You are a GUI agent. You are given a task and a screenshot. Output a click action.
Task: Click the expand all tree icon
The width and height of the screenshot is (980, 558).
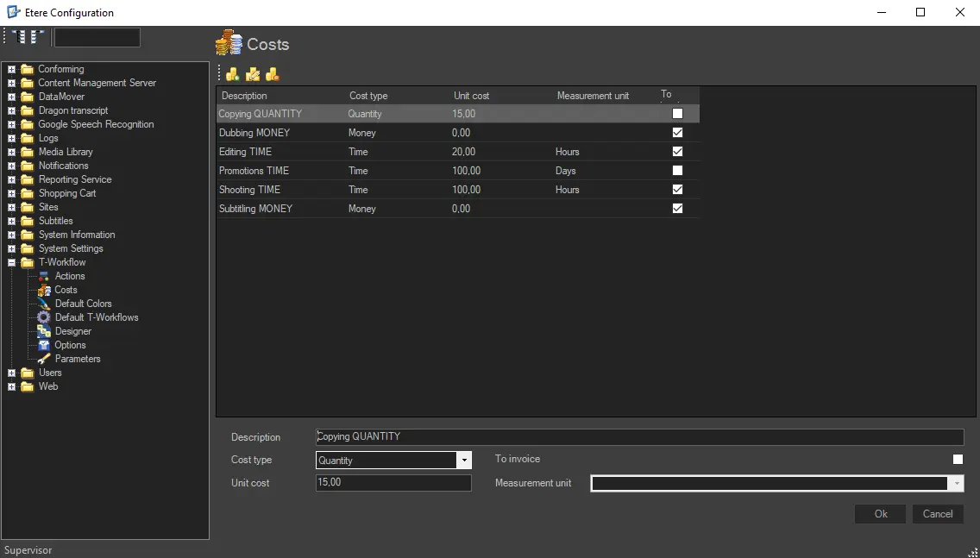pos(20,37)
